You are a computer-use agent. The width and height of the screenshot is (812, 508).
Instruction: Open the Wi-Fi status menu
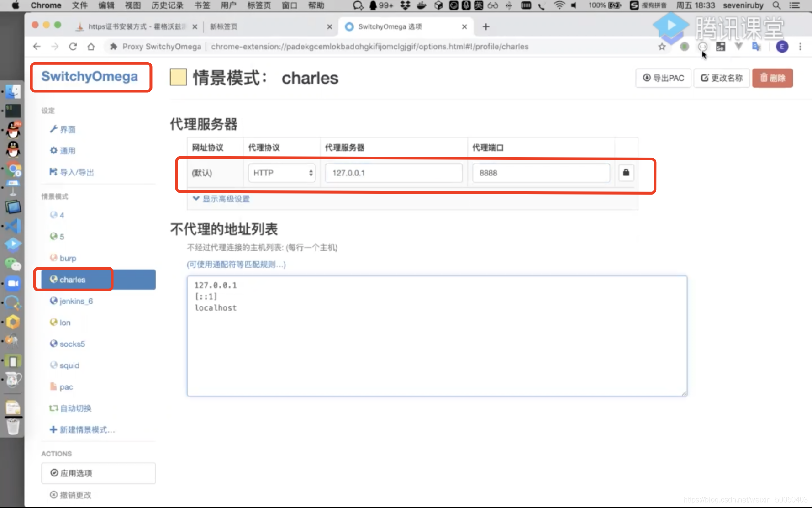tap(559, 5)
